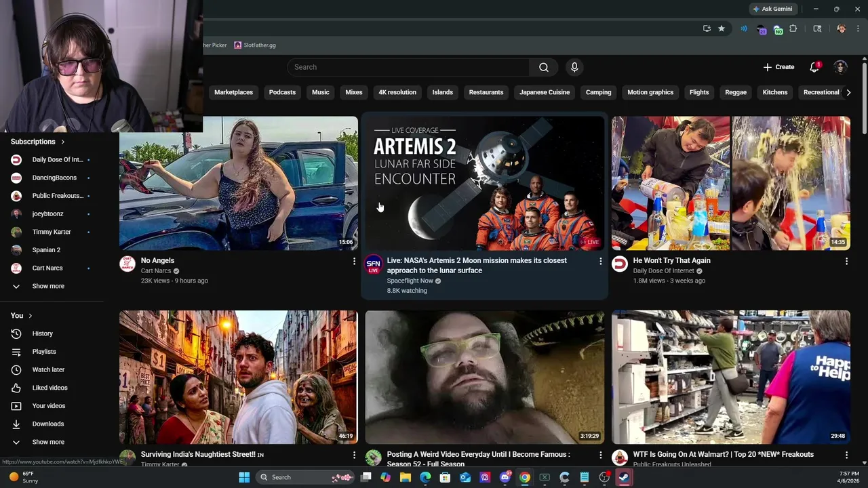Open Discord from the taskbar
The image size is (868, 488).
505,477
